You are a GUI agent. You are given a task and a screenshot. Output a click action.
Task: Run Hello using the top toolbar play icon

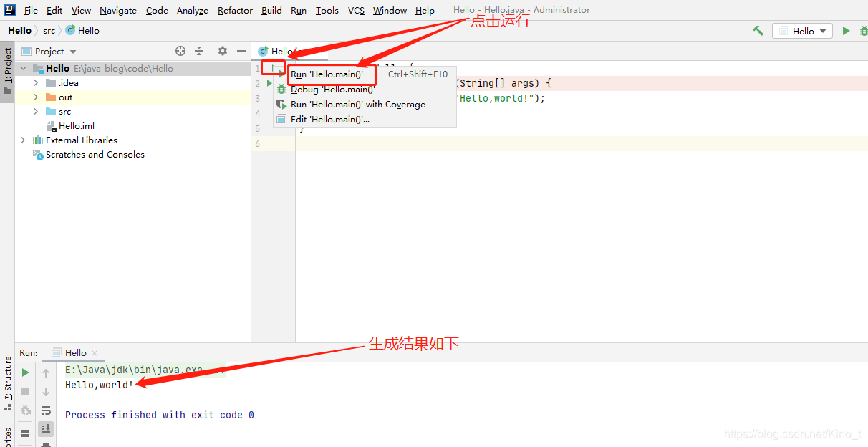click(846, 31)
